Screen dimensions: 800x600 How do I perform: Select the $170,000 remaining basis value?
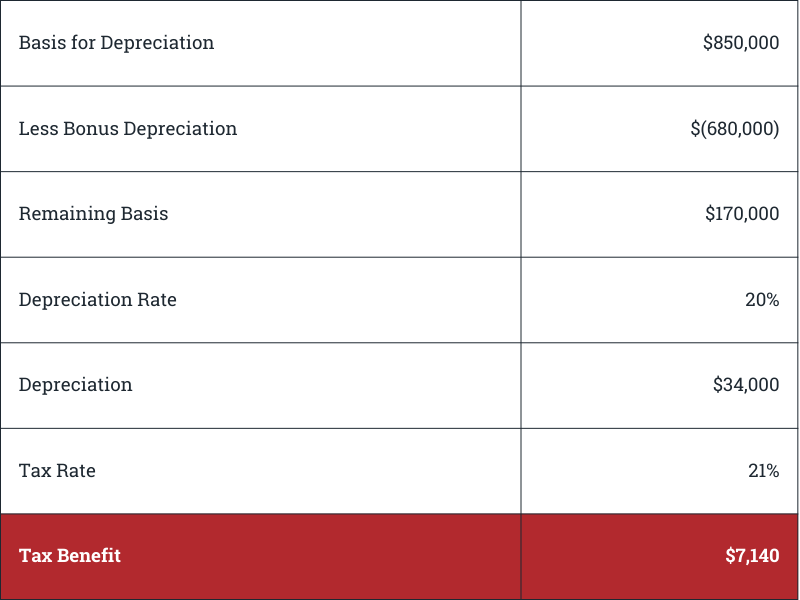(x=742, y=214)
